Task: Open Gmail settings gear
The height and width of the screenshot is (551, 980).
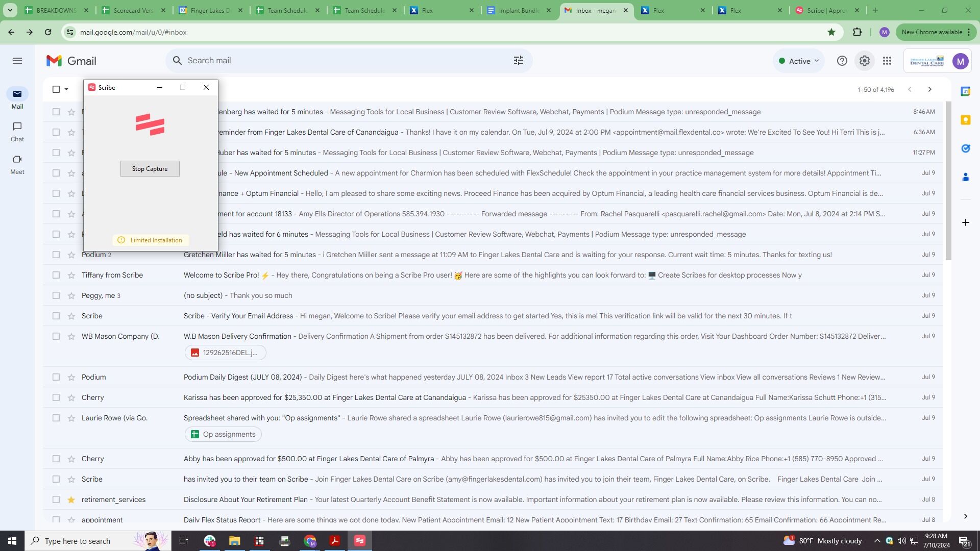Action: point(864,61)
